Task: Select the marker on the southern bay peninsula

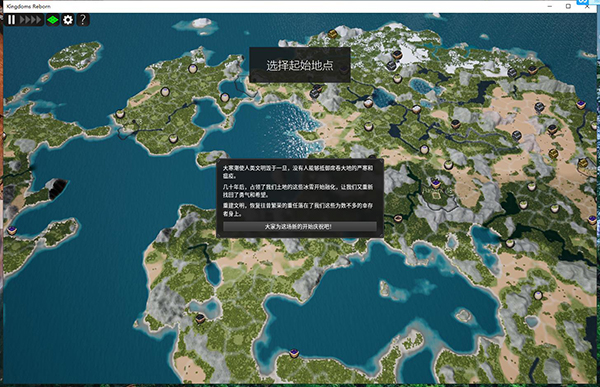Action: [x=294, y=353]
